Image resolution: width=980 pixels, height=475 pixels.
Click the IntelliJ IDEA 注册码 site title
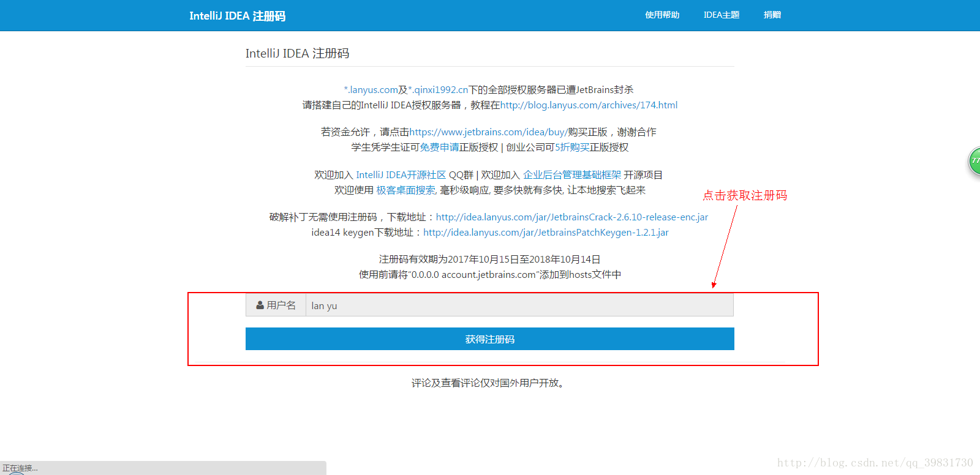pos(237,16)
